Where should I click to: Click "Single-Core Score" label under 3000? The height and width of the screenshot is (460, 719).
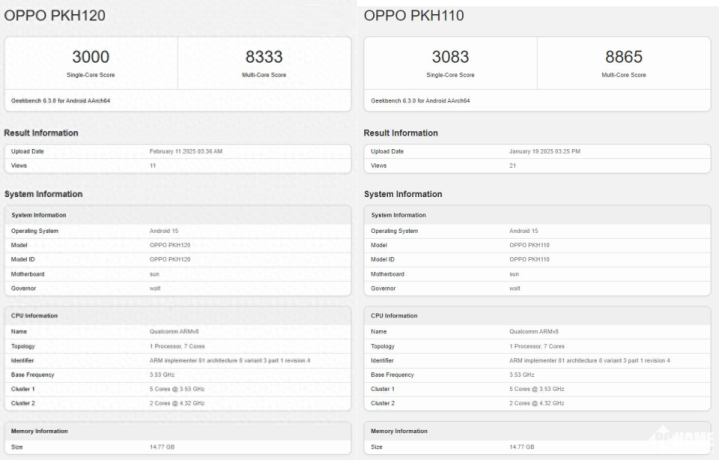coord(91,75)
